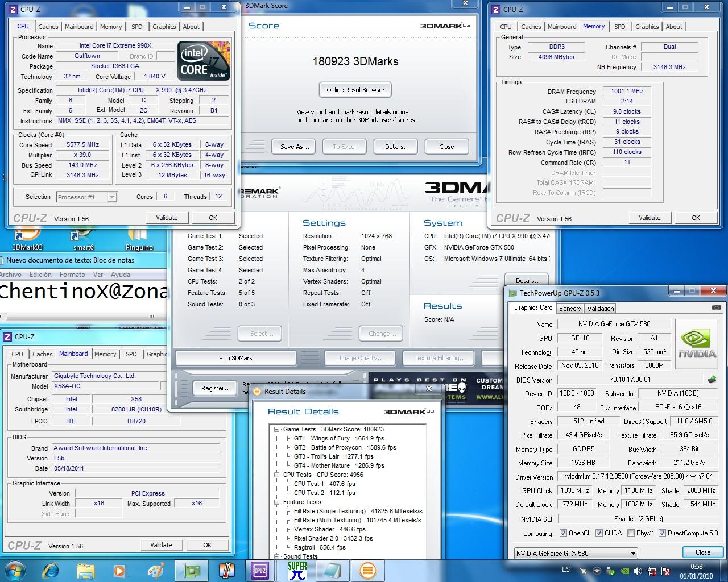Open Super PI taskbar icon

(x=297, y=570)
